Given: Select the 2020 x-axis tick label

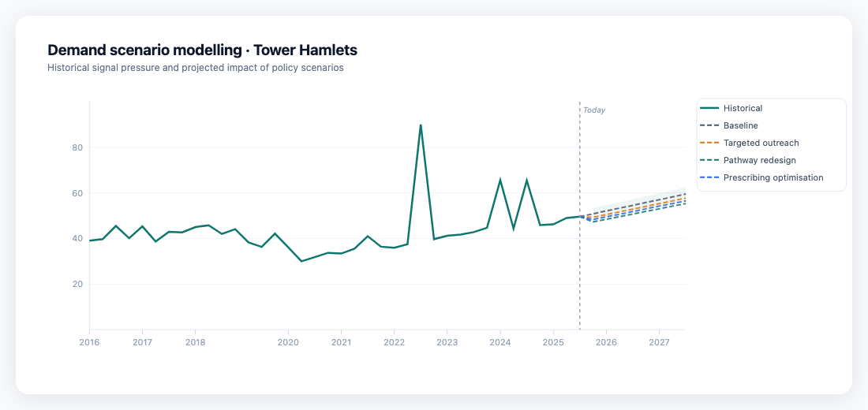Looking at the screenshot, I should (288, 342).
